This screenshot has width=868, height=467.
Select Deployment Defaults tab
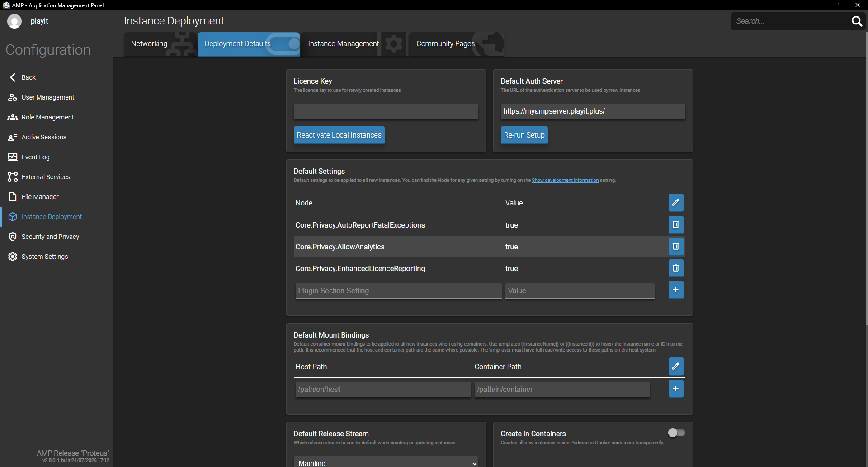[249, 44]
